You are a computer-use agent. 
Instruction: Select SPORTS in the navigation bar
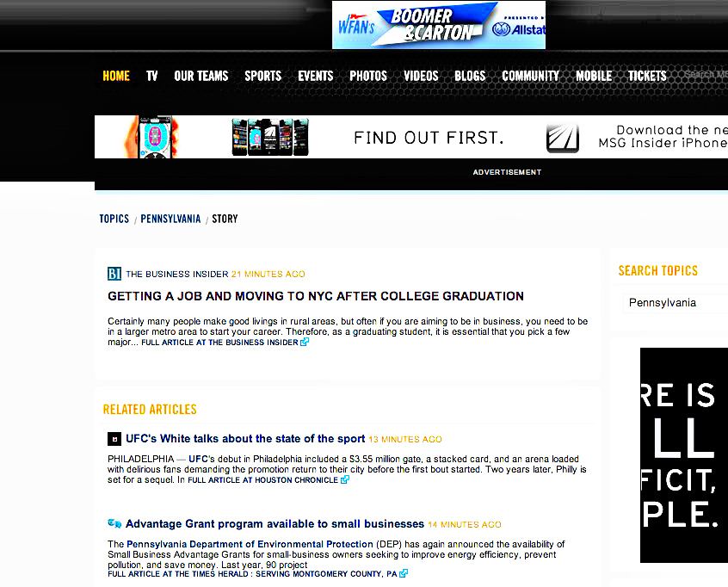pyautogui.click(x=262, y=76)
